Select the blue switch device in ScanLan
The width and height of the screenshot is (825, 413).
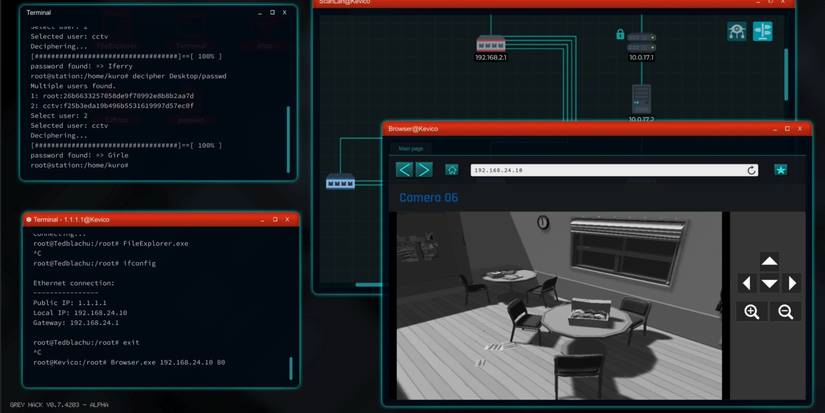(x=340, y=182)
